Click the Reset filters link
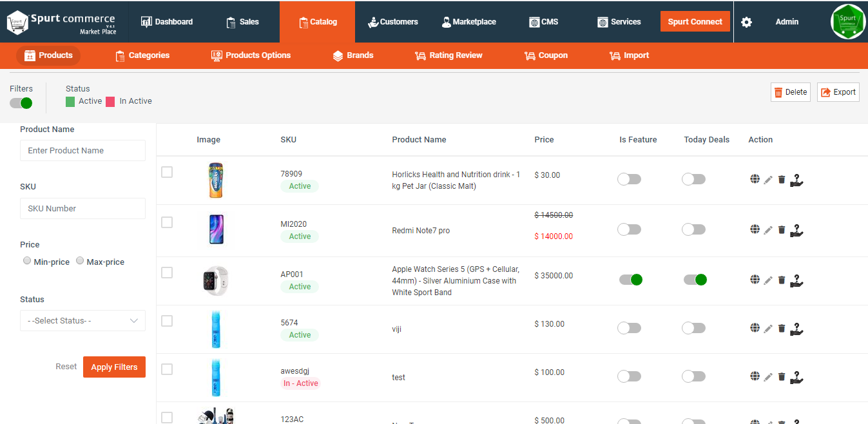Screen dimensions: 868x424 [66, 367]
